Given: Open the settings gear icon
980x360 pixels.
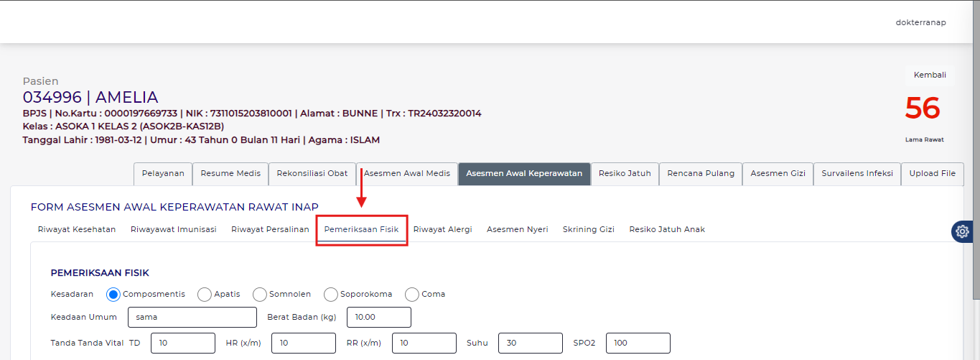Looking at the screenshot, I should (x=962, y=231).
